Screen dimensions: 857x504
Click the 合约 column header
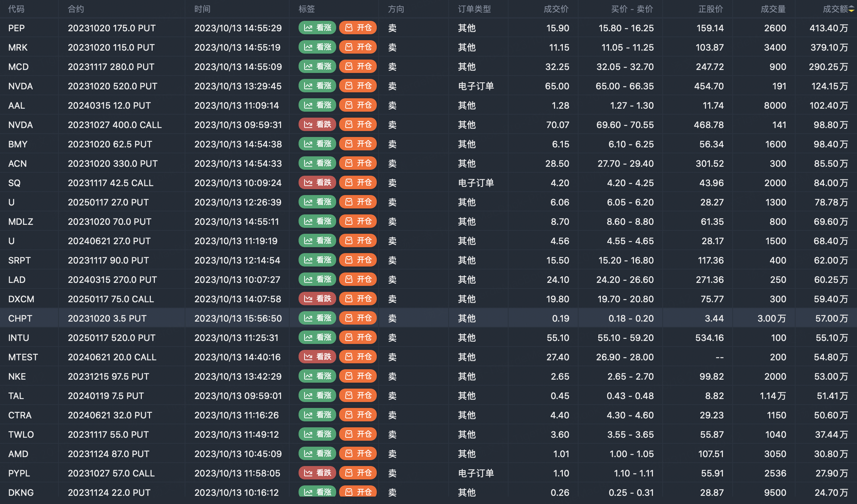[x=76, y=9]
